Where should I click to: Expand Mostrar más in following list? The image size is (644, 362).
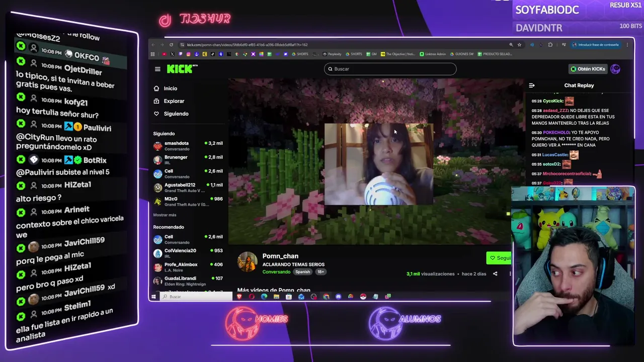point(165,215)
